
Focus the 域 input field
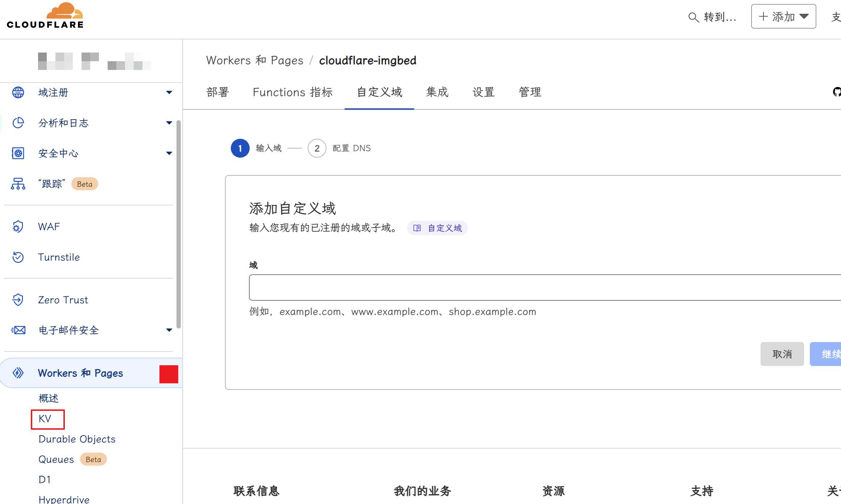pyautogui.click(x=545, y=287)
